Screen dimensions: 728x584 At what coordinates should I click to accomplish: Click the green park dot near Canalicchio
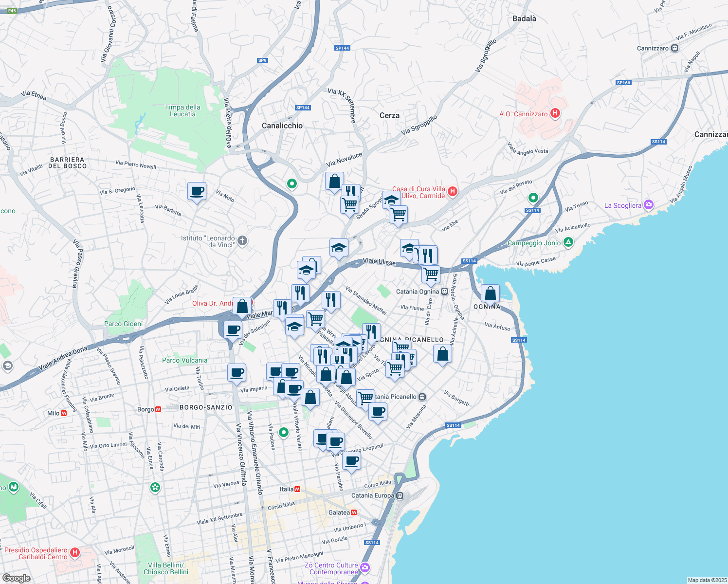[292, 184]
